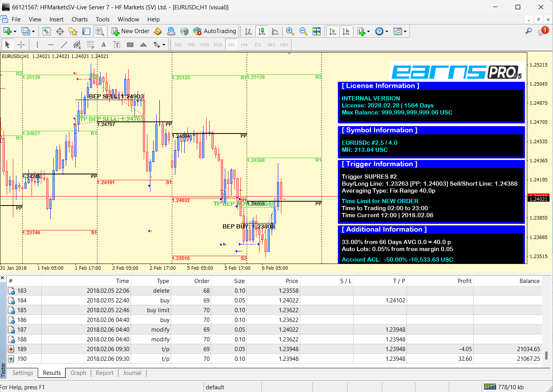This screenshot has width=553, height=392.
Task: Select the triangle shape tool
Action: [143, 45]
